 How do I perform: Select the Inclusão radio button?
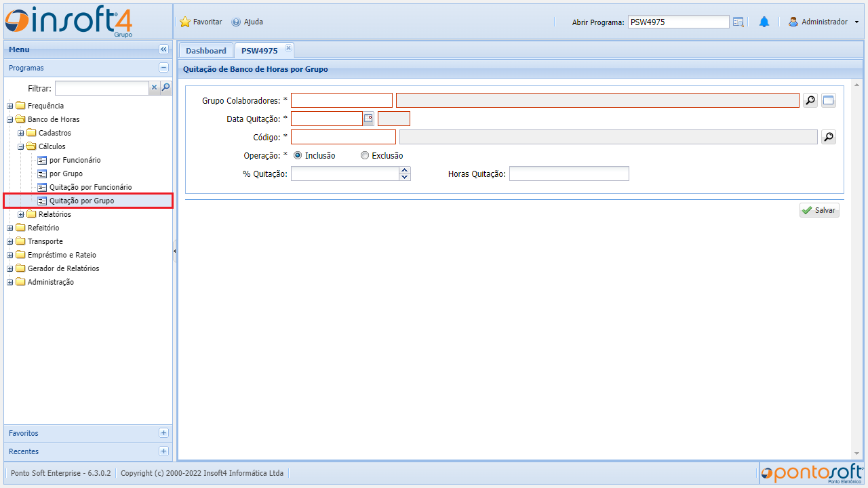[298, 155]
